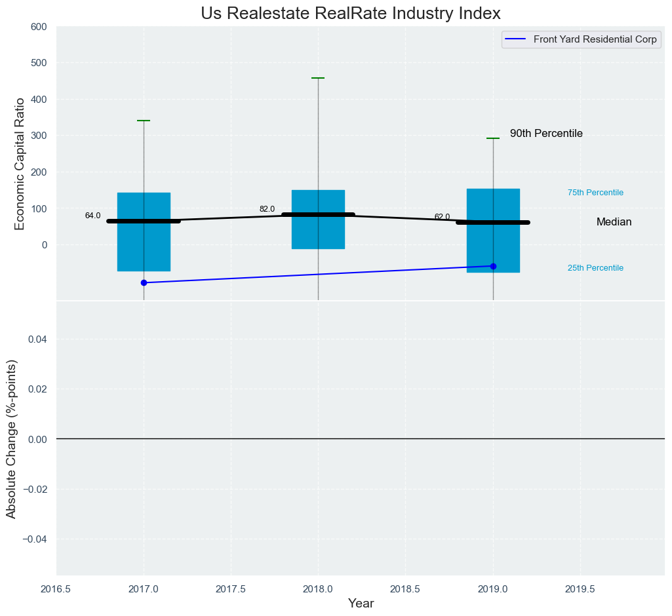This screenshot has height=616, width=672.
Task: Click the Front Yard Residential Corp legend entry
Action: point(595,39)
